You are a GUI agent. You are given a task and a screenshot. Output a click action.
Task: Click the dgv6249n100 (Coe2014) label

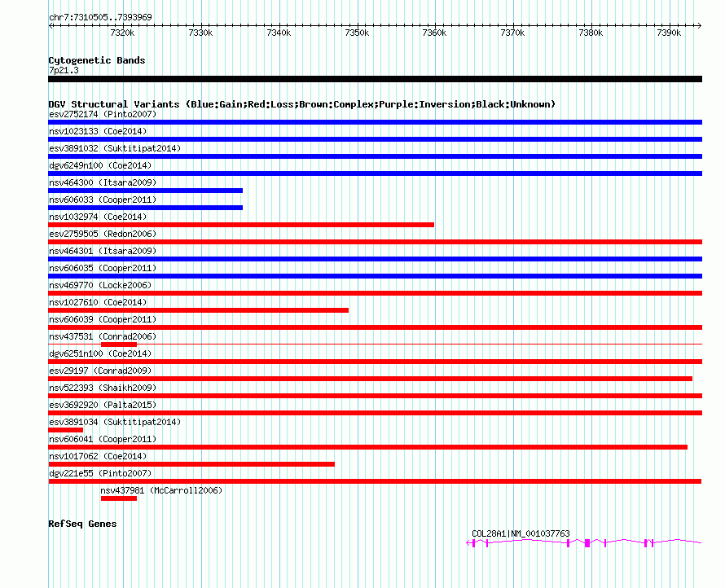100,165
